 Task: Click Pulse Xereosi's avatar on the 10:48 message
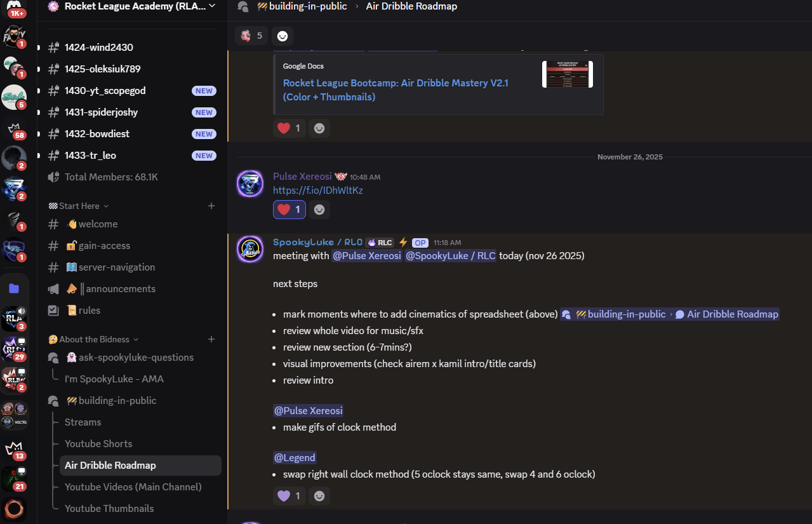250,184
